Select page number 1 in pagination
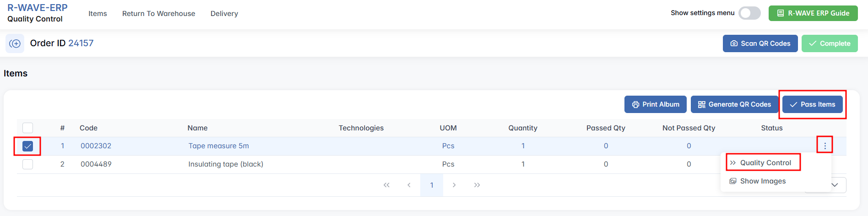 [x=432, y=185]
